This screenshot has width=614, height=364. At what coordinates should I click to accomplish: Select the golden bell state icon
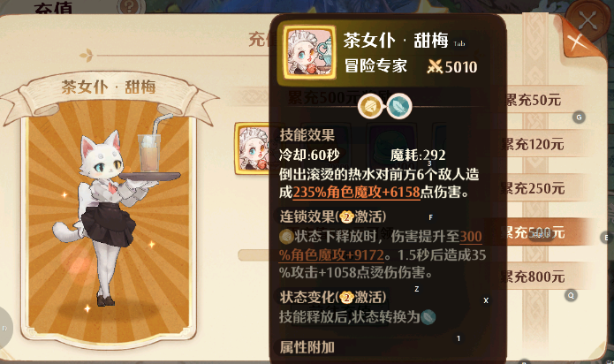[x=369, y=106]
